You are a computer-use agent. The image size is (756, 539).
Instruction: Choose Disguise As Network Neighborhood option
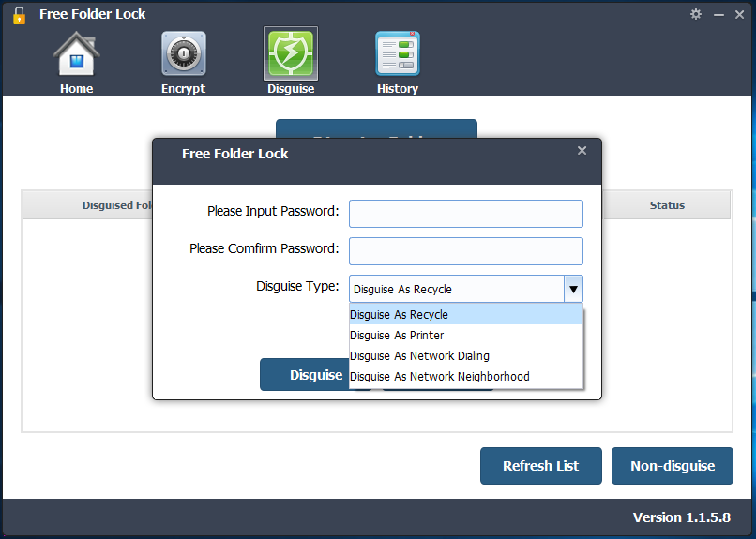466,377
